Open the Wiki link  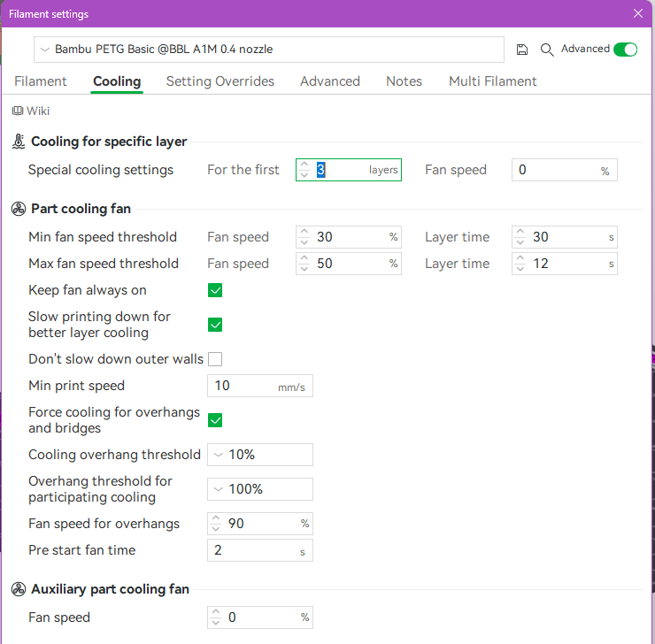pyautogui.click(x=38, y=111)
